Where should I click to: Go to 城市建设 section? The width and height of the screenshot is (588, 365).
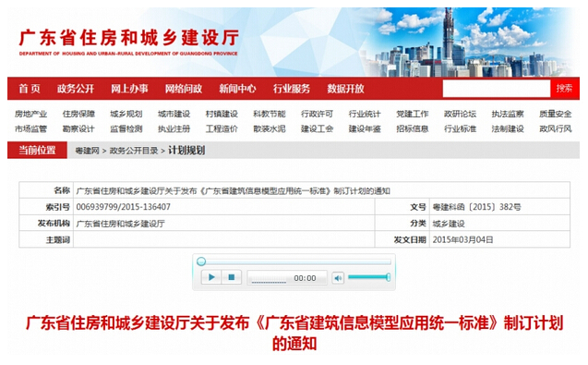pyautogui.click(x=174, y=114)
